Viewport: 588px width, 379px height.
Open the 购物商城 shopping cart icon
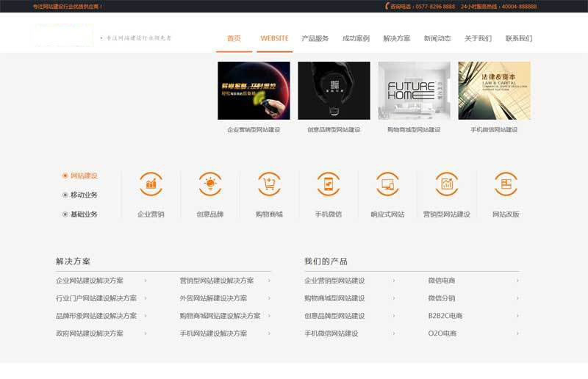click(269, 184)
